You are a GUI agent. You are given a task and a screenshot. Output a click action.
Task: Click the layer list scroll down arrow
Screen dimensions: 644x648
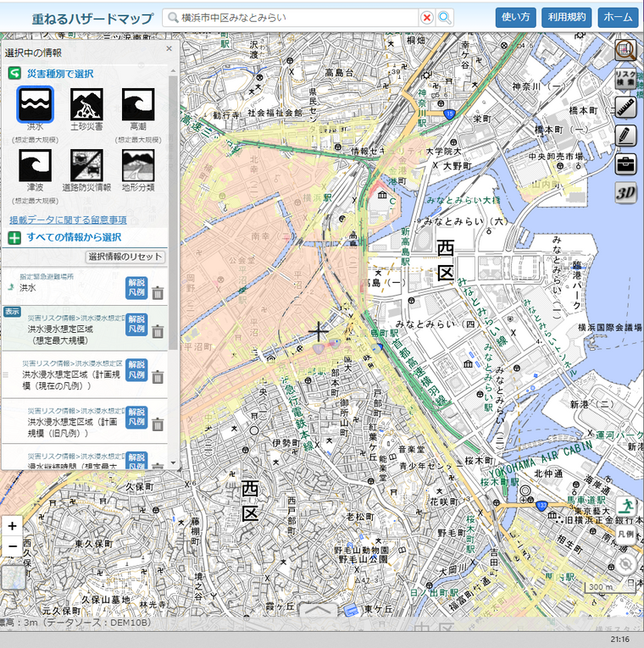pyautogui.click(x=173, y=462)
